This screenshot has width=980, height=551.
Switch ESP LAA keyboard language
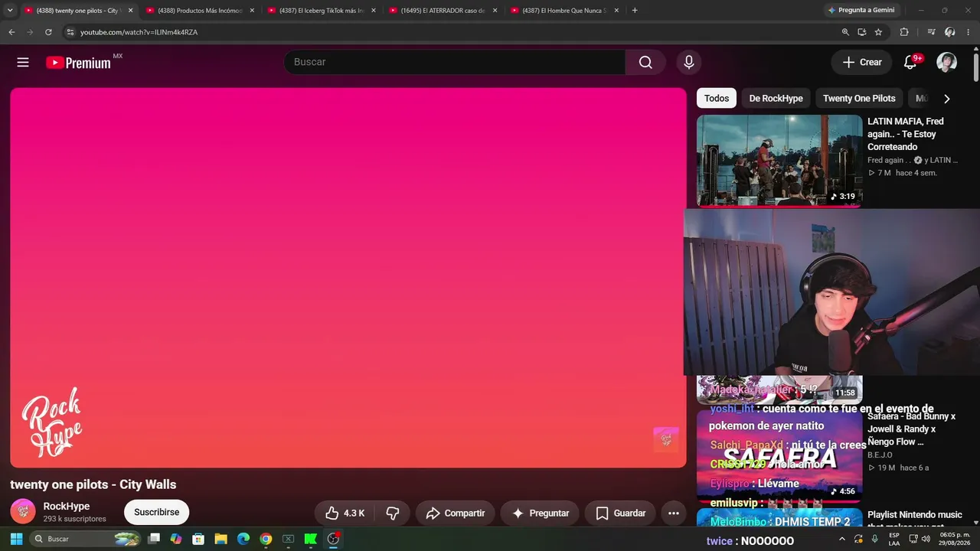point(894,539)
